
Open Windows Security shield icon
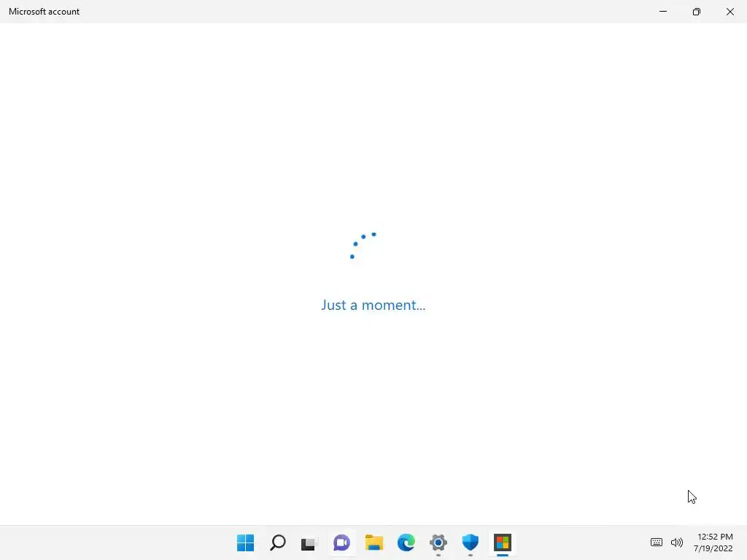[471, 542]
